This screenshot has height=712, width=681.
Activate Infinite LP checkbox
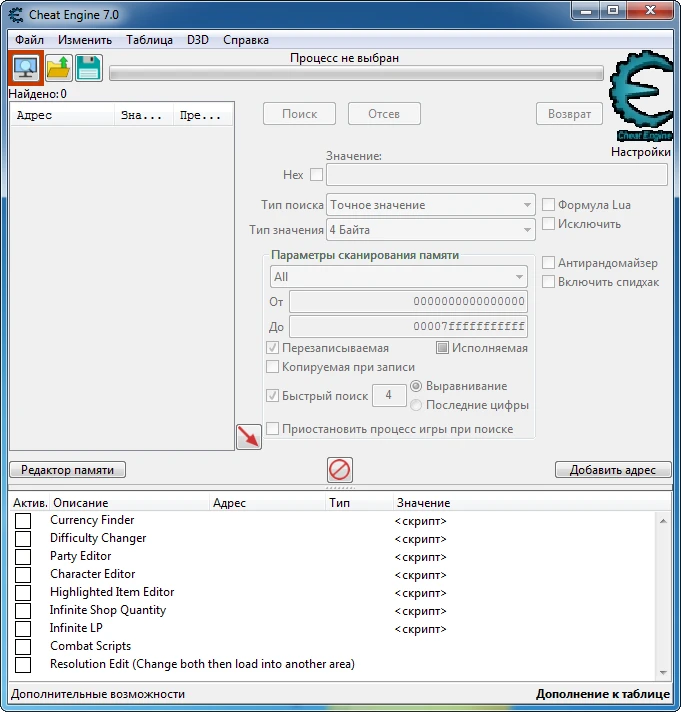(x=23, y=628)
